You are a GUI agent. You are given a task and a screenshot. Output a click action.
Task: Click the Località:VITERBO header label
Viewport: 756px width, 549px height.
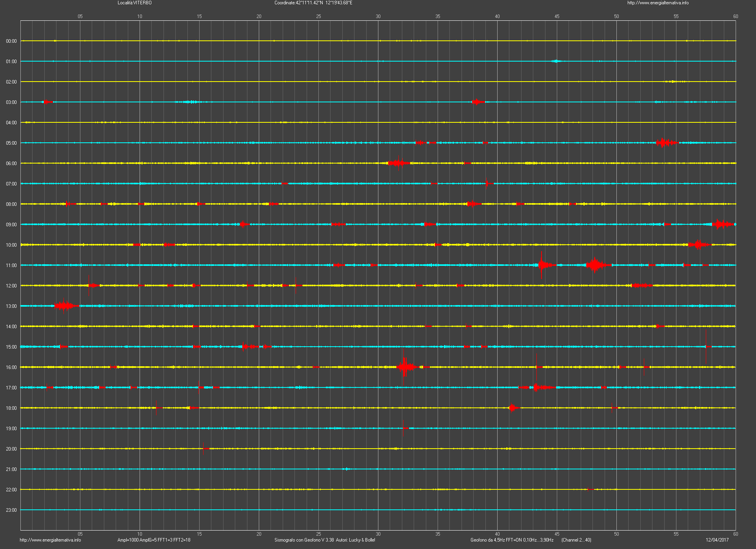point(134,3)
